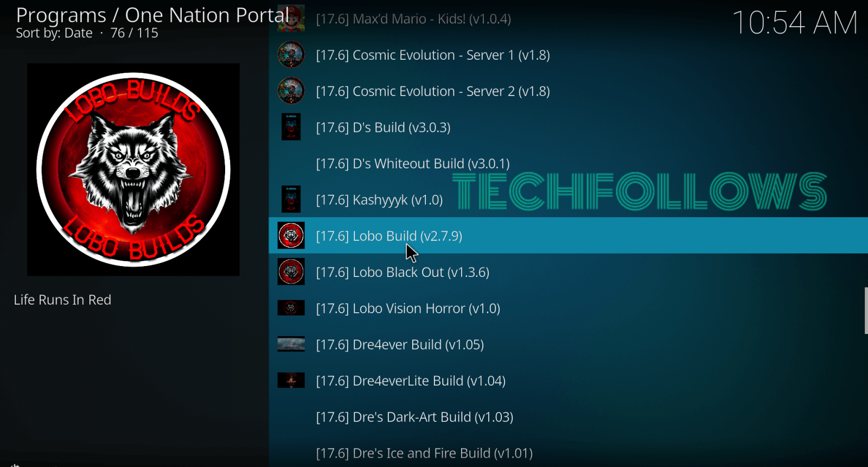Click Cosmic Evolution Server 2 icon
868x467 pixels.
[291, 91]
